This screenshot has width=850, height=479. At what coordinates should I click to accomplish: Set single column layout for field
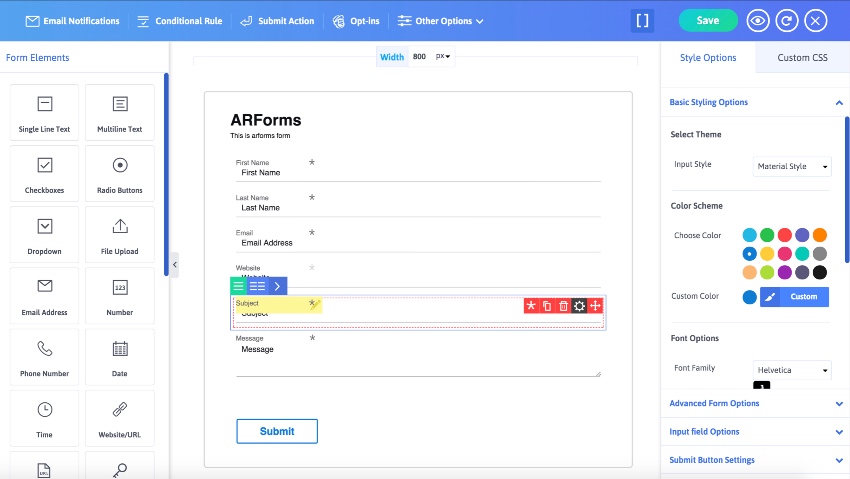239,286
